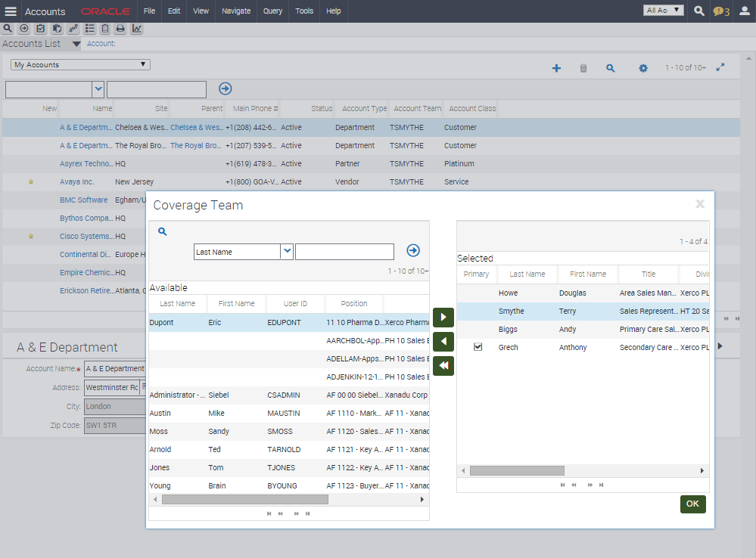This screenshot has width=756, height=558.
Task: Open Avaya Inc. account link
Action: (x=76, y=182)
